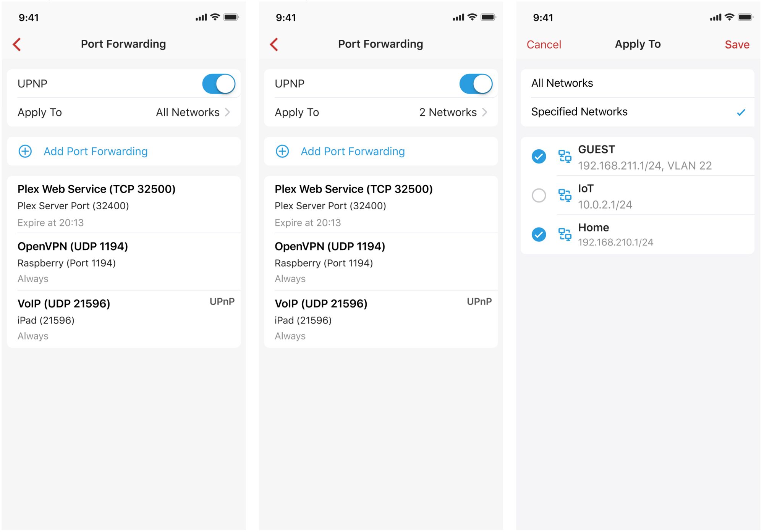Tap the plus icon on the left screen

25,151
